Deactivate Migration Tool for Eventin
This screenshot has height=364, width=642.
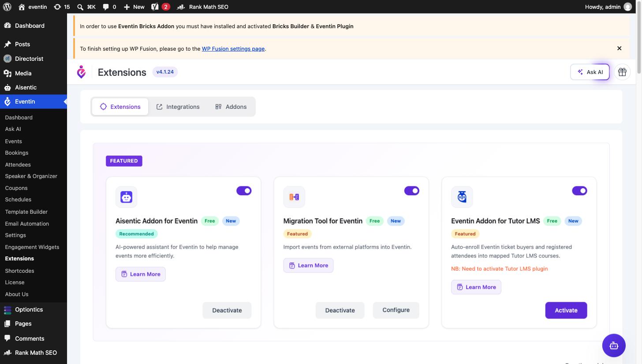(340, 310)
